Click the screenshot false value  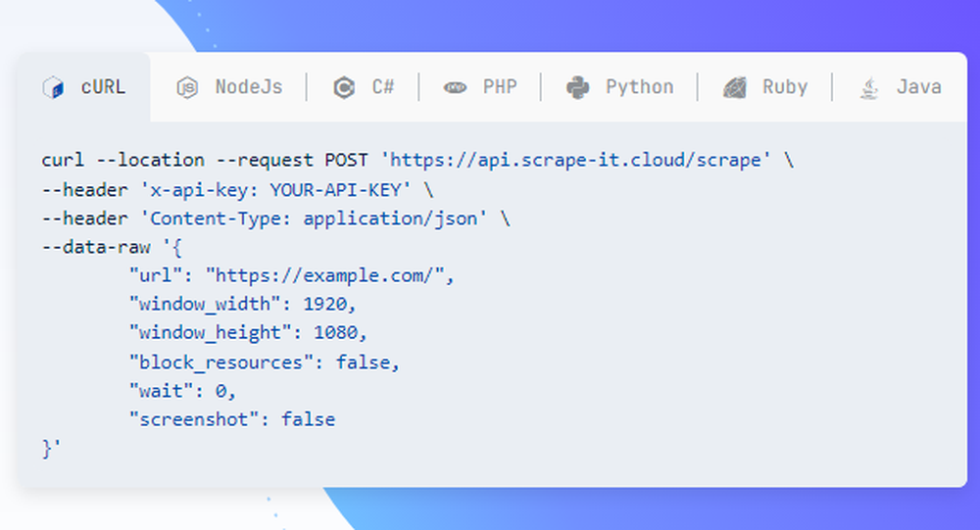[x=308, y=419]
